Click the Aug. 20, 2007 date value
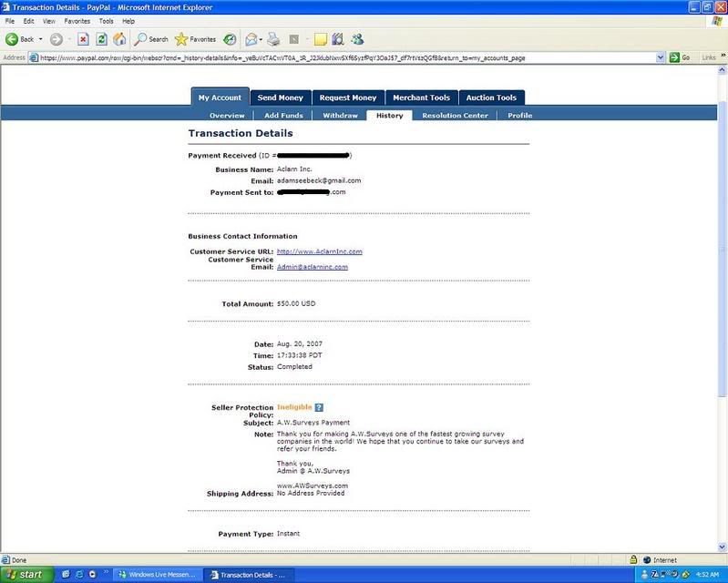The width and height of the screenshot is (728, 583). coord(300,344)
